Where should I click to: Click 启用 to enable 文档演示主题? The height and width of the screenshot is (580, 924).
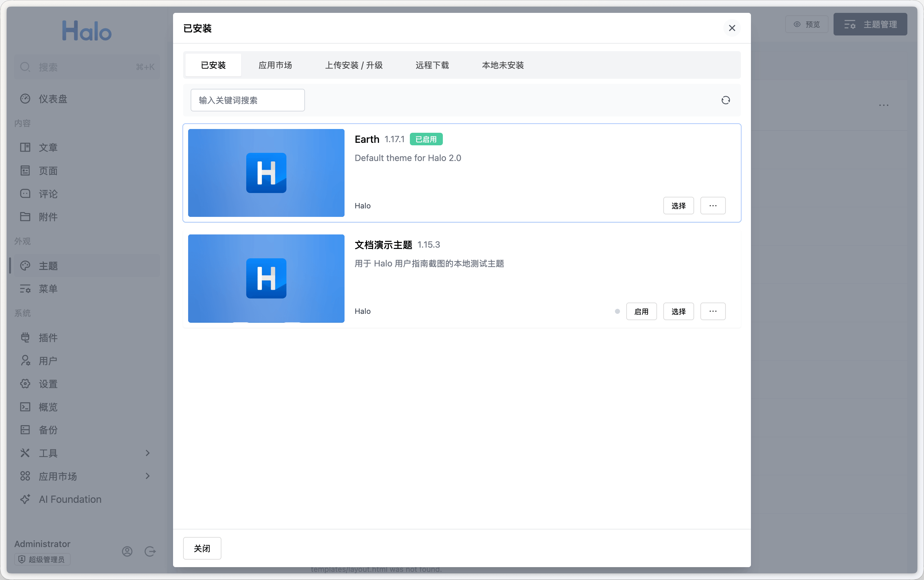pyautogui.click(x=641, y=311)
